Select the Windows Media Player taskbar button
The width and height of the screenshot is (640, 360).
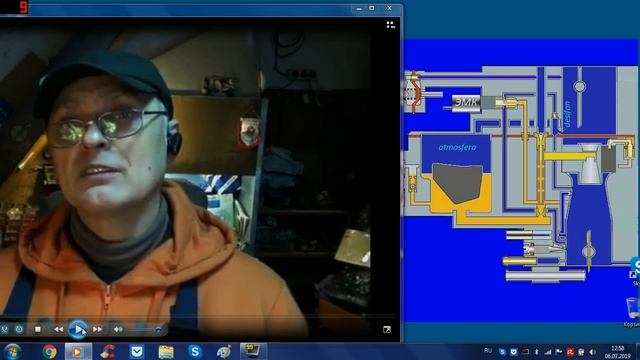pyautogui.click(x=78, y=351)
